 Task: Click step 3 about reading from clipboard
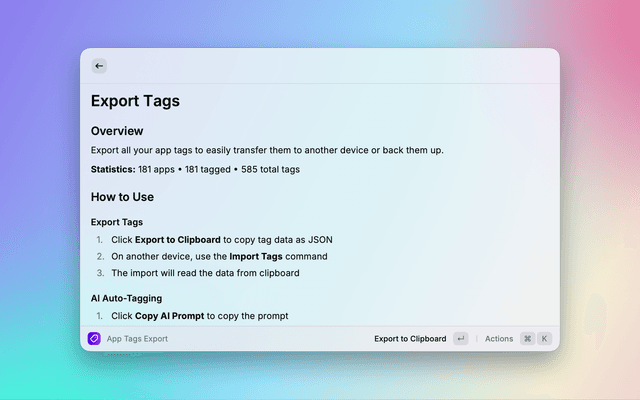point(205,272)
